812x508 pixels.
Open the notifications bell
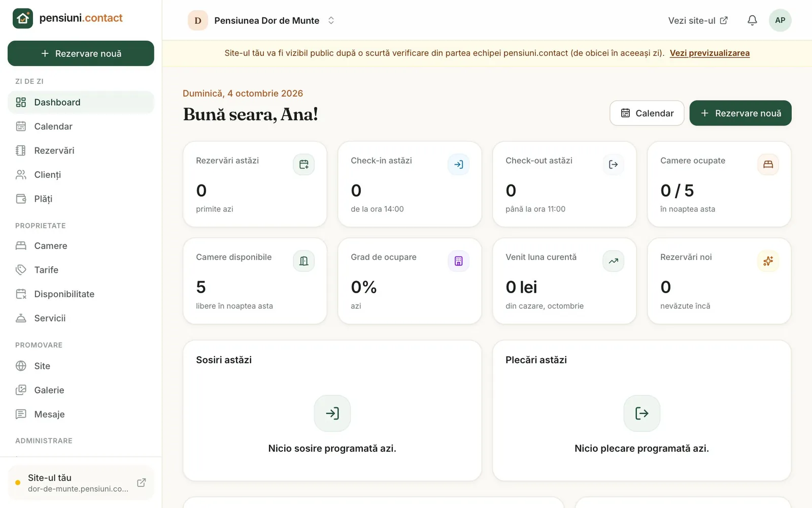(x=752, y=20)
